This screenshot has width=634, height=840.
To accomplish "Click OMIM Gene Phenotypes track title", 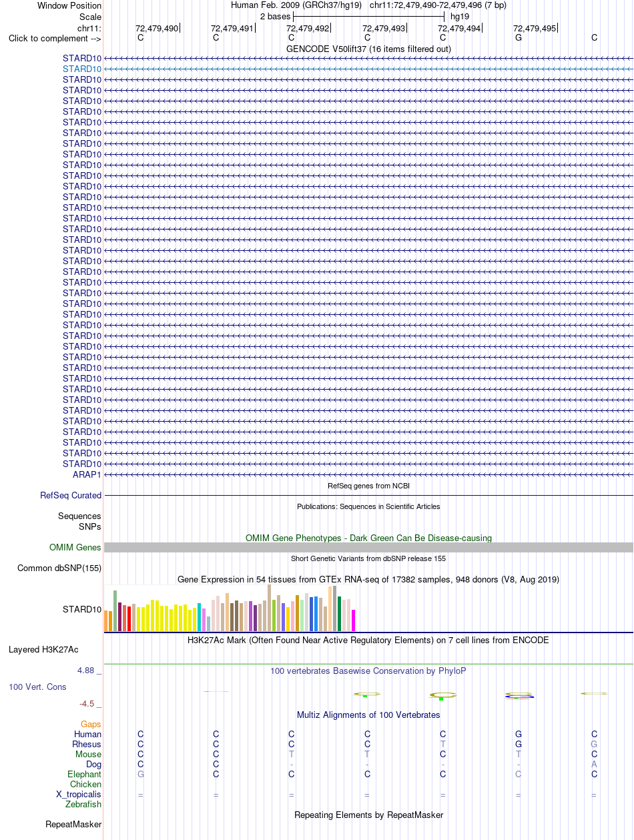I will [x=368, y=538].
